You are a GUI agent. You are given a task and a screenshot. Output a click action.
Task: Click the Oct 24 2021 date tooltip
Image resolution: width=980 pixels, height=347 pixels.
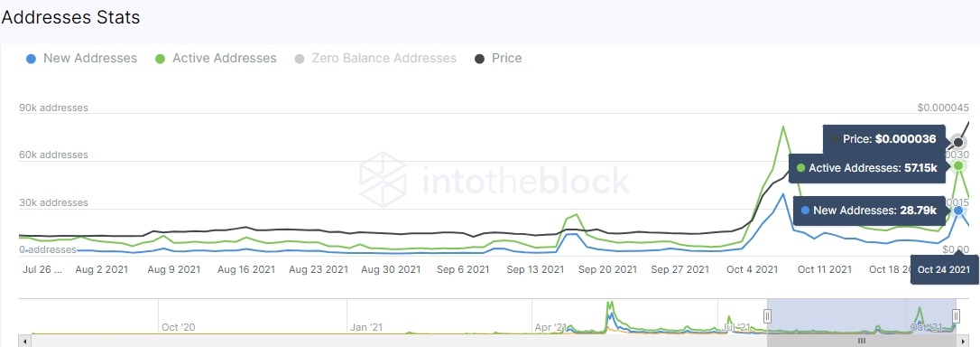tap(943, 269)
